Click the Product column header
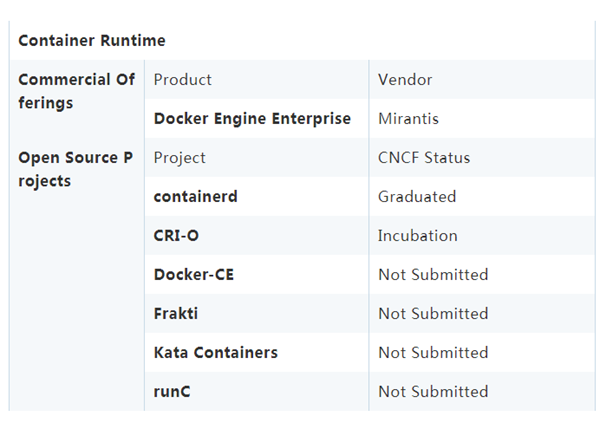The width and height of the screenshot is (600, 423). pos(183,80)
